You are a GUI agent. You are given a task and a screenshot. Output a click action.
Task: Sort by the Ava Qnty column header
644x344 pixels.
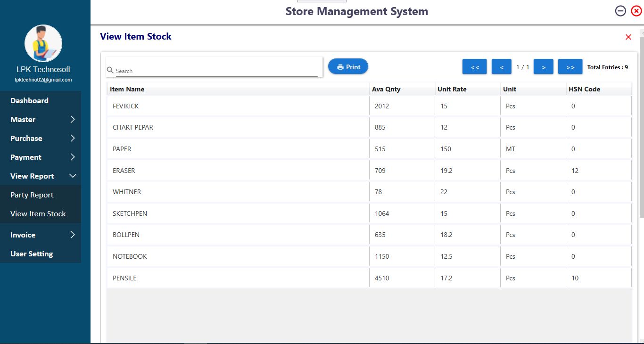pos(386,89)
